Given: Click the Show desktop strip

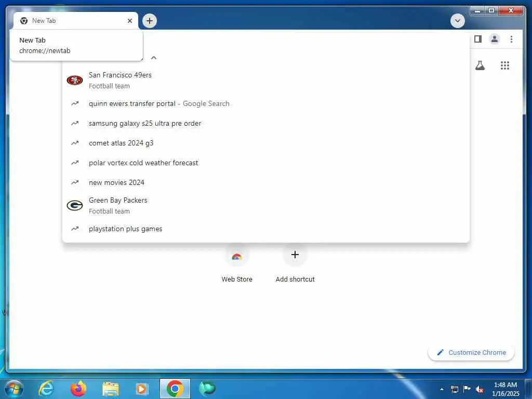Looking at the screenshot, I should (x=528, y=389).
